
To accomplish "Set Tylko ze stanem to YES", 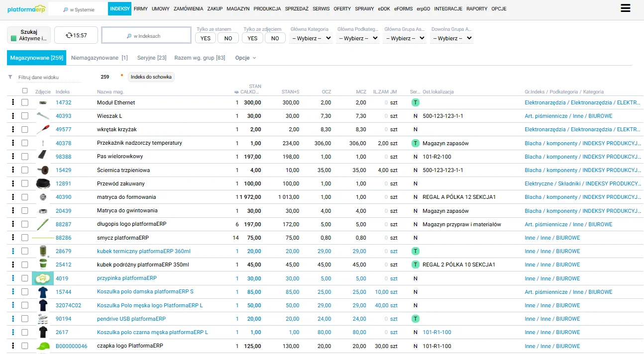I will point(206,38).
